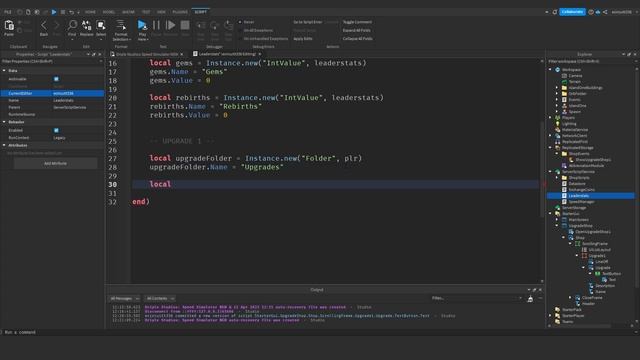Image resolution: width=640 pixels, height=360 pixels.
Task: Select the Leaderstats script in Explorer
Action: pyautogui.click(x=578, y=196)
